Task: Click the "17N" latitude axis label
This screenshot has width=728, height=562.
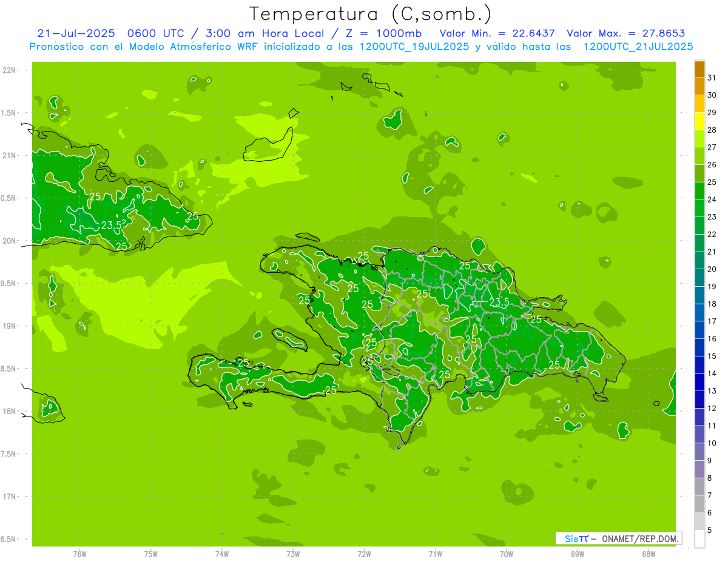Action: coord(10,497)
